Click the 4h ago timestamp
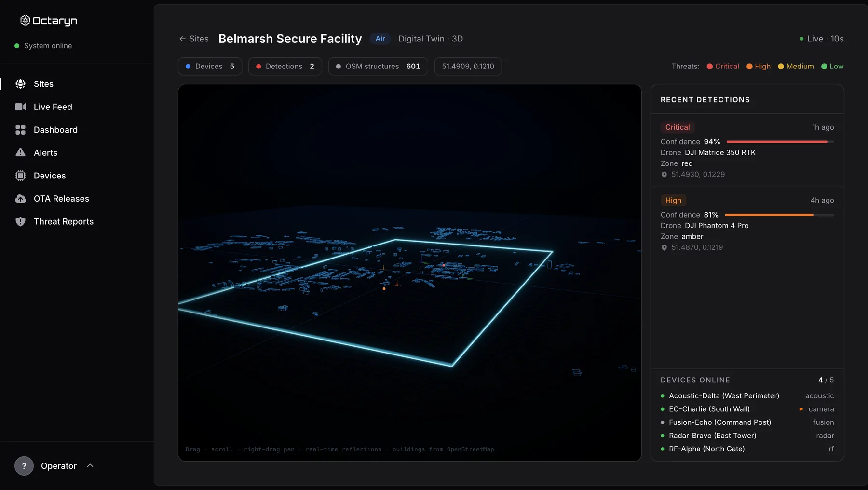Screen dimensions: 868x490 tap(822, 200)
